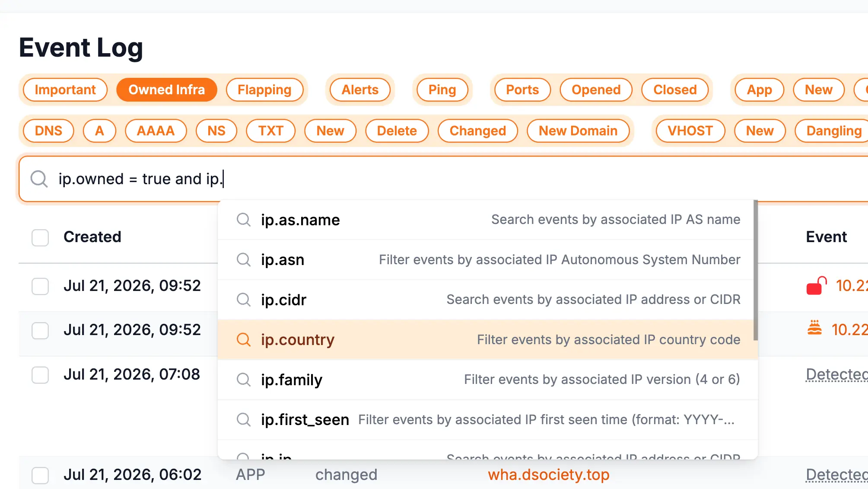Toggle the Owned Infra filter chip

click(167, 89)
